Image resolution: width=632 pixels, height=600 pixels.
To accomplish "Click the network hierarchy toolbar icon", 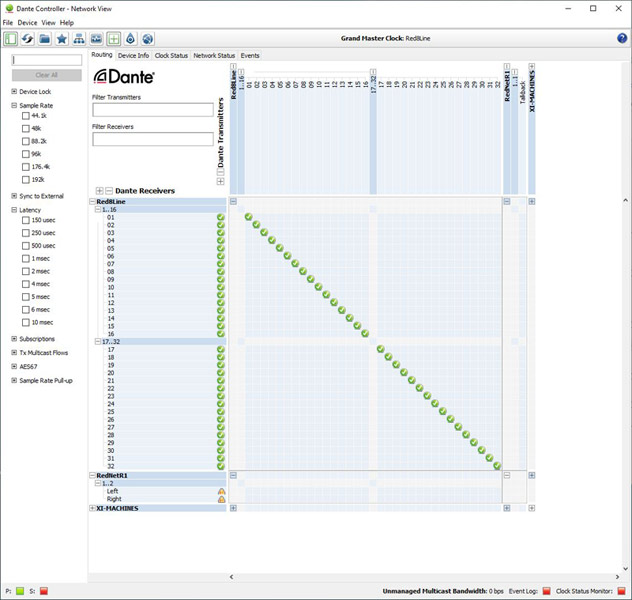I will (79, 39).
